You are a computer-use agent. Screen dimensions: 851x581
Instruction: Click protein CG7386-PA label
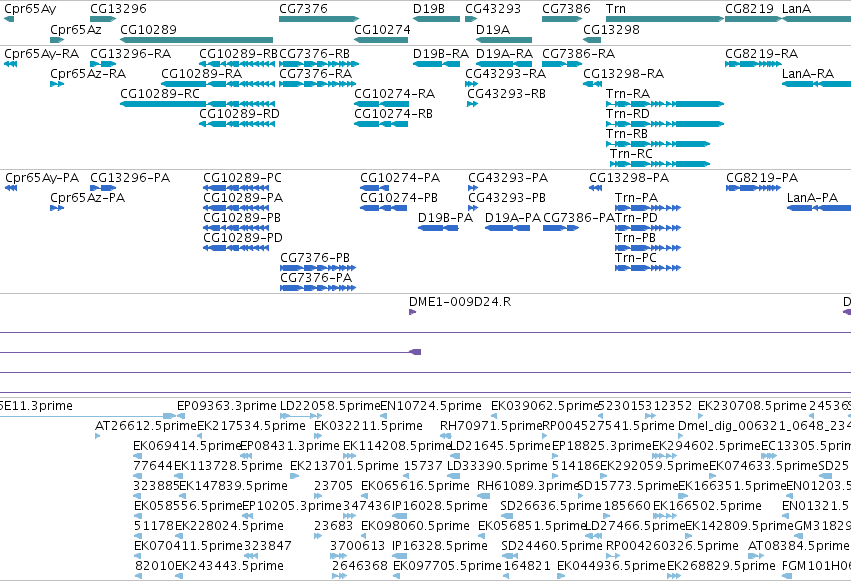(x=579, y=218)
